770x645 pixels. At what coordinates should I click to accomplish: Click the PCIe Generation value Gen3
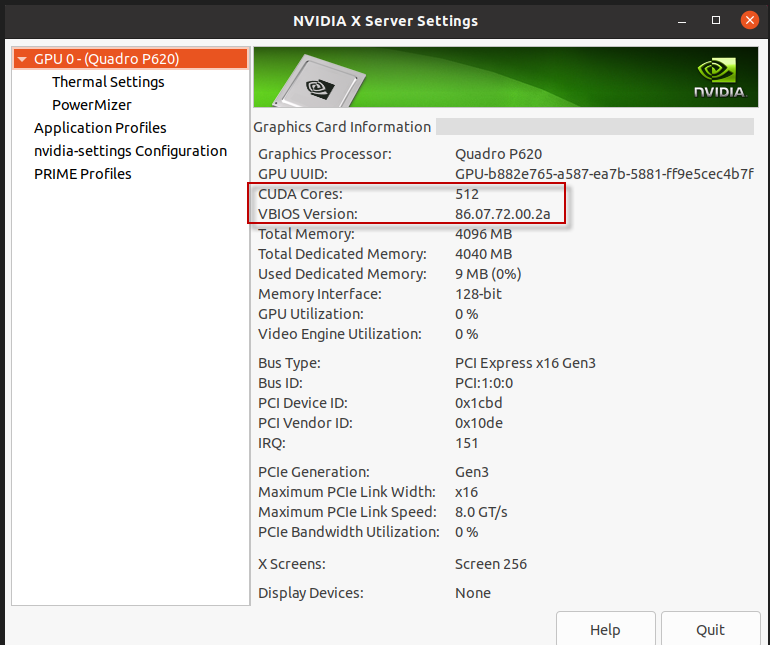pos(471,472)
